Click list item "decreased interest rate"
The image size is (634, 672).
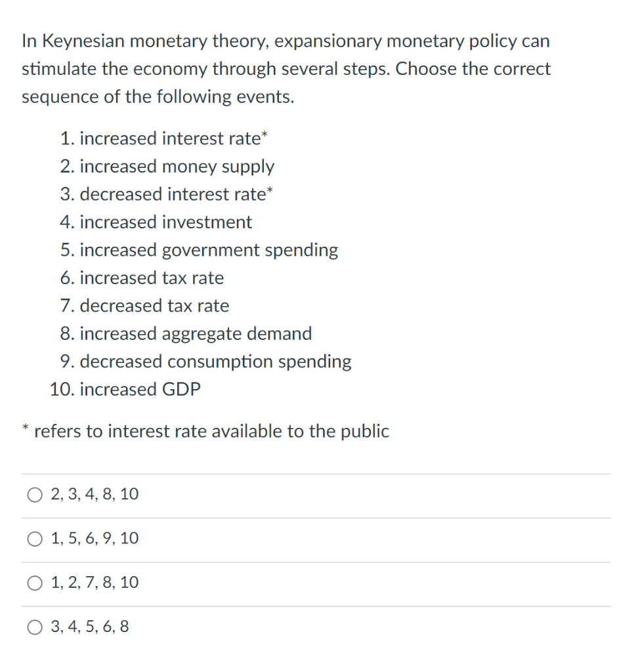pos(166,194)
